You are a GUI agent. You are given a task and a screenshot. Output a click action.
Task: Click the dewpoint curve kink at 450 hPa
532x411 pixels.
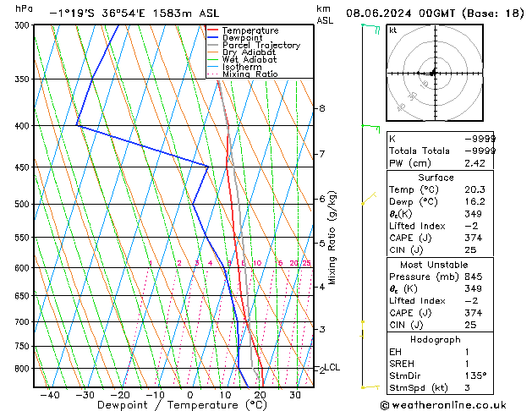[x=208, y=167]
